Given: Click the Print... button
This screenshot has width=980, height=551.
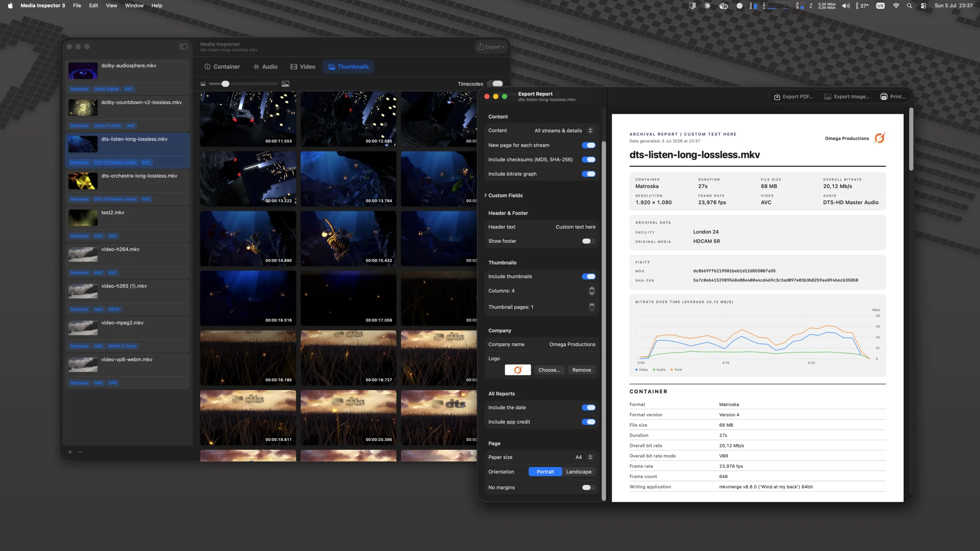Looking at the screenshot, I should point(893,96).
